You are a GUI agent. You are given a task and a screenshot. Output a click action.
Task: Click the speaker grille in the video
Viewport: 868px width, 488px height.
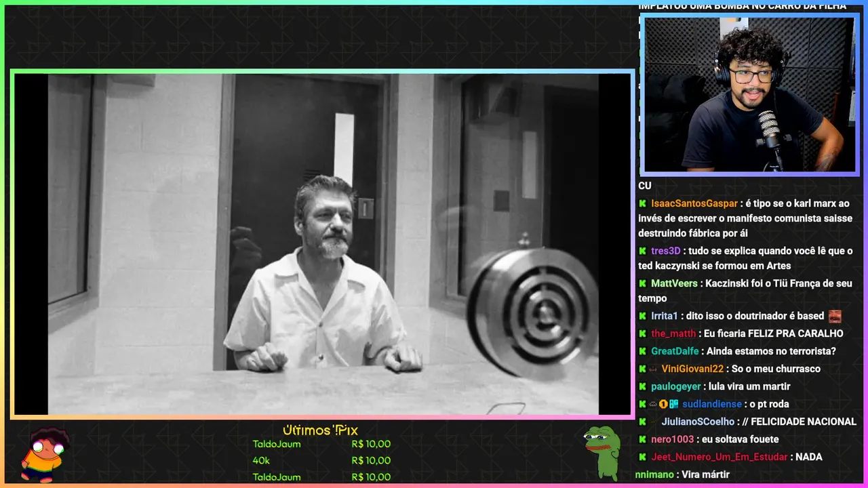534,313
